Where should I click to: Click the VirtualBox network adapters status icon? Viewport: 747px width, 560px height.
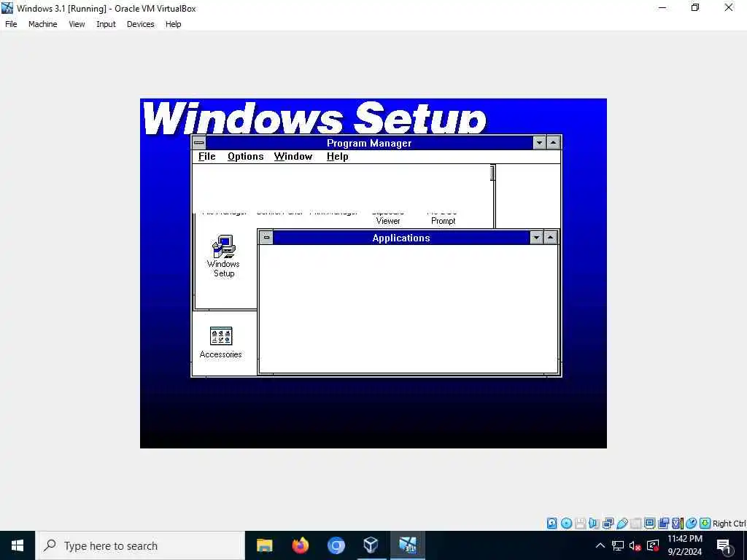click(608, 524)
